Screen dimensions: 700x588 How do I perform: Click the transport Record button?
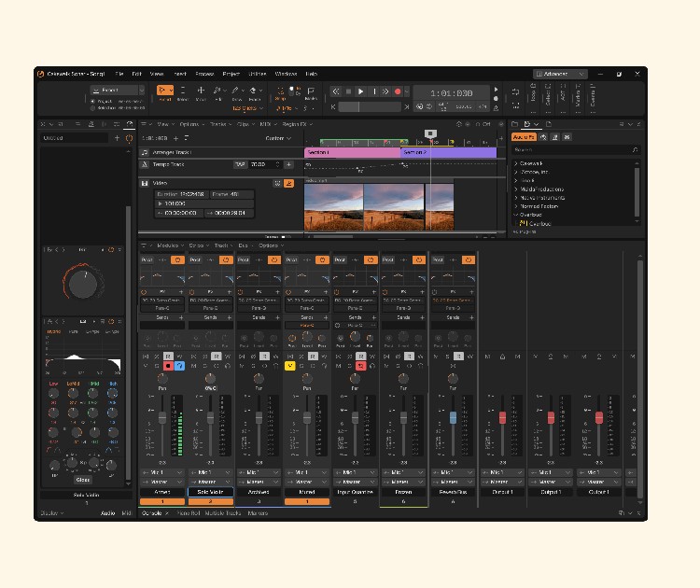pos(398,91)
